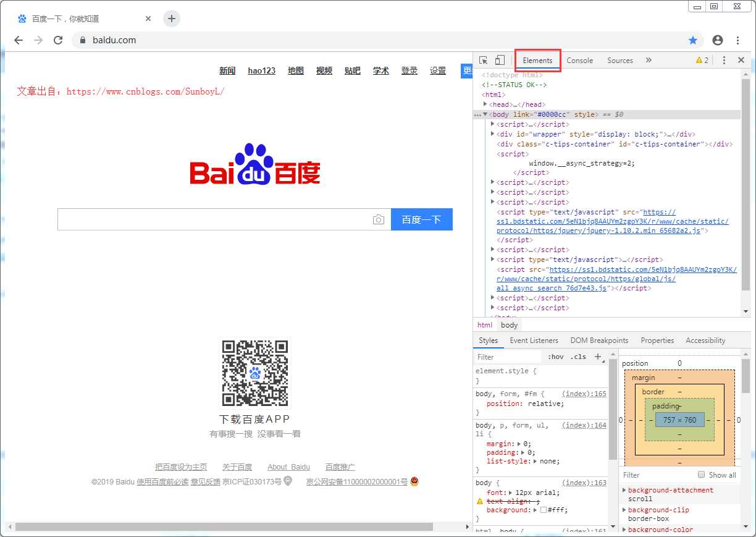Switch to the Console tab

[x=580, y=61]
